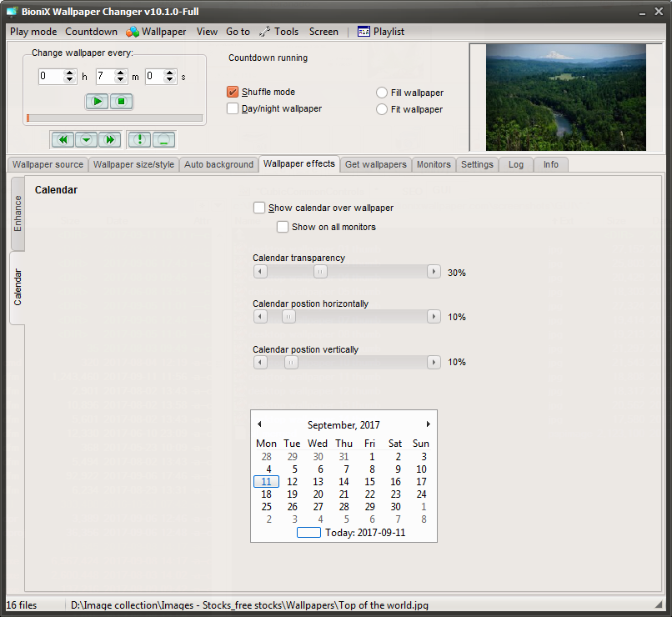Open the Playlist menu item
The width and height of the screenshot is (672, 617).
click(381, 32)
